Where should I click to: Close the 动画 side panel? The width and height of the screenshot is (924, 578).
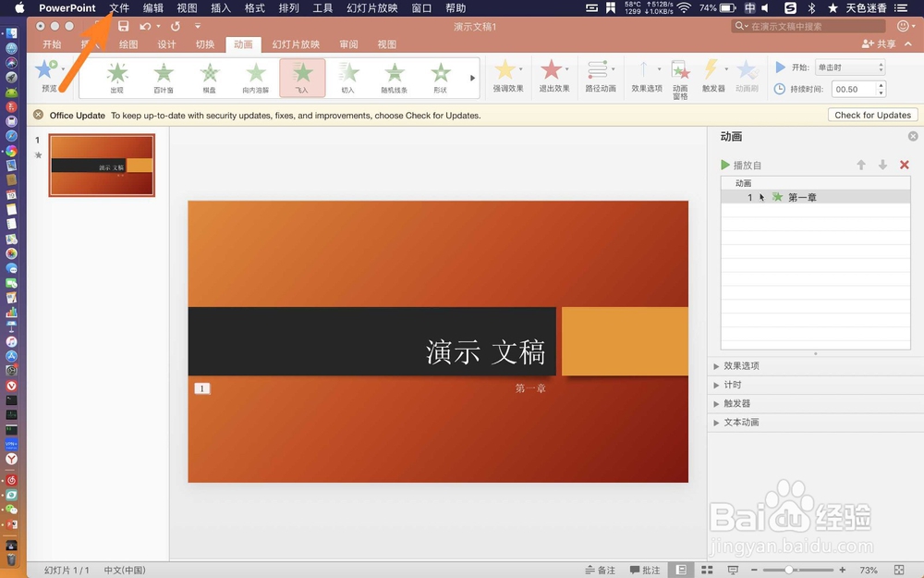(x=913, y=136)
